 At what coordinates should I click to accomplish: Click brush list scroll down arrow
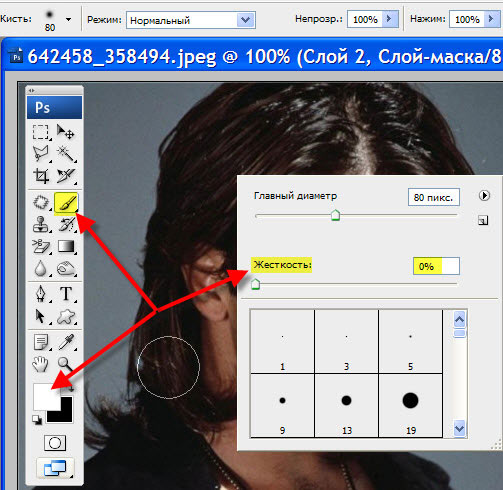[459, 428]
